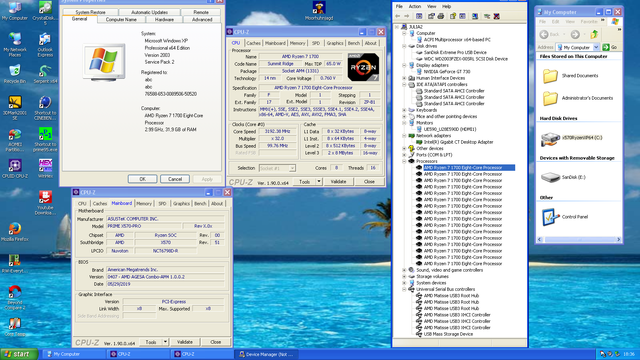Click the scan for hardware changes icon
This screenshot has width=640, height=360.
[475, 16]
